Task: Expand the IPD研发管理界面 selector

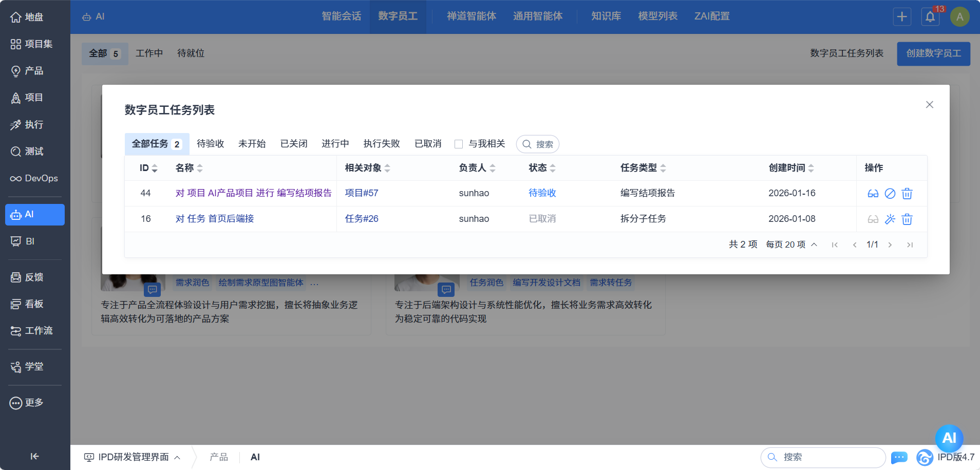Action: (x=133, y=457)
